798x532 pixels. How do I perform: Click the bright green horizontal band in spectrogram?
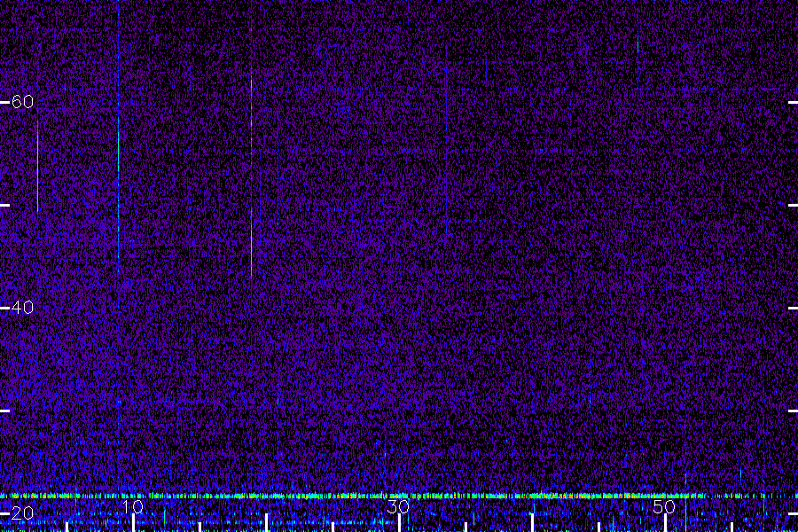[x=399, y=496]
